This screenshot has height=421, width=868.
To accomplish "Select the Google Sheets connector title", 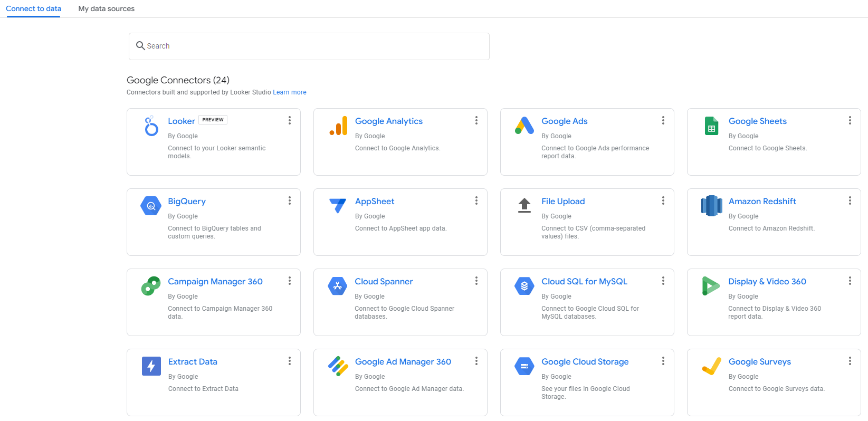I will tap(758, 121).
